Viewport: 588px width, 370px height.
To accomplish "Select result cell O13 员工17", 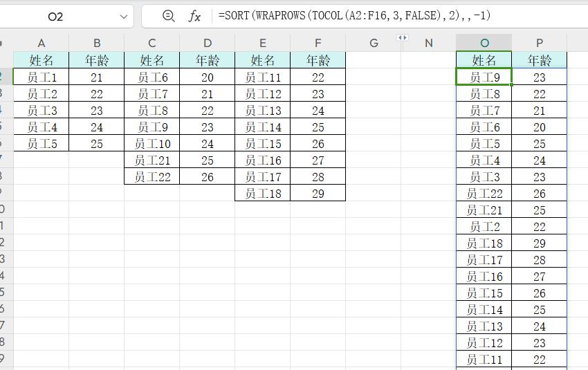I will point(484,259).
